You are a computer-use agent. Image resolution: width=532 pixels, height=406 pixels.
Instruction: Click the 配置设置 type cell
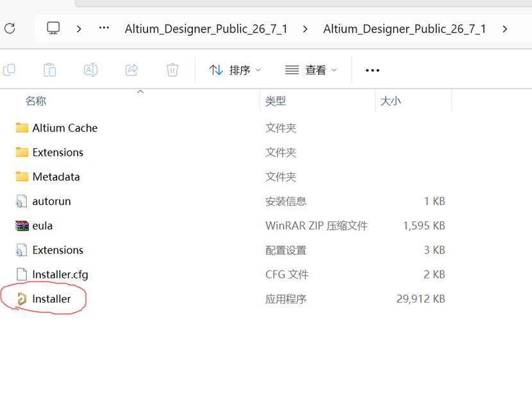click(x=286, y=250)
